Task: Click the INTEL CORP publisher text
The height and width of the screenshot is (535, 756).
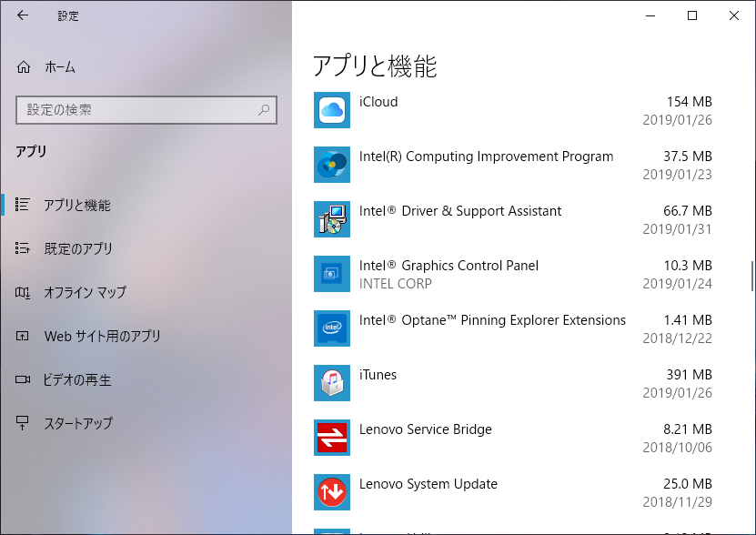Action: pos(396,284)
